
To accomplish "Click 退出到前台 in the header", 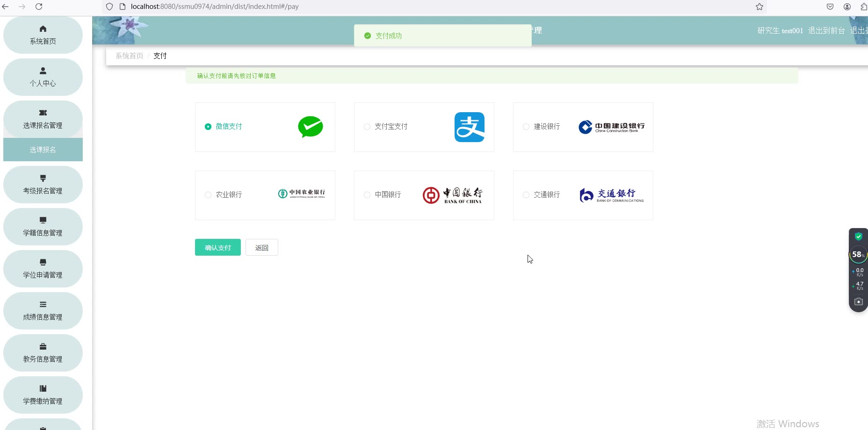I will 826,30.
